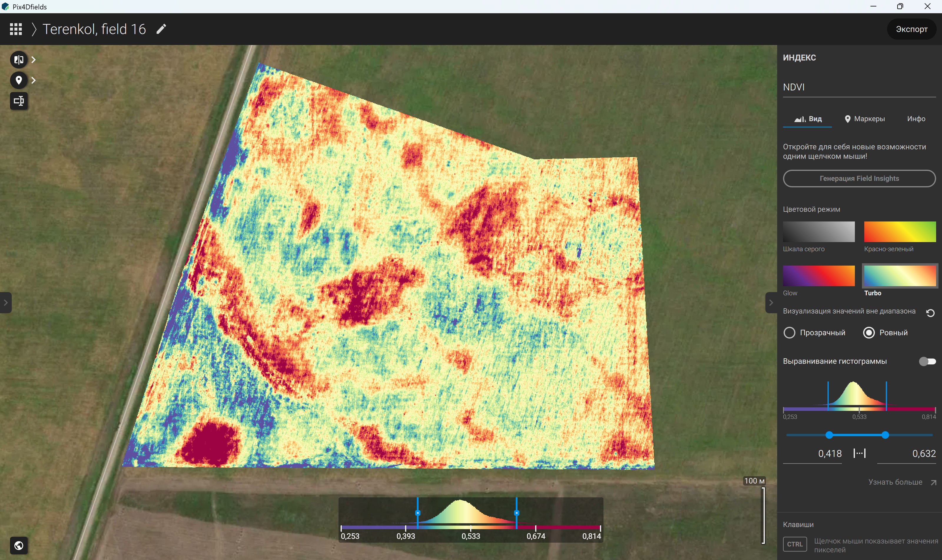Switch to the Маркеры tab
This screenshot has width=942, height=560.
tap(865, 119)
